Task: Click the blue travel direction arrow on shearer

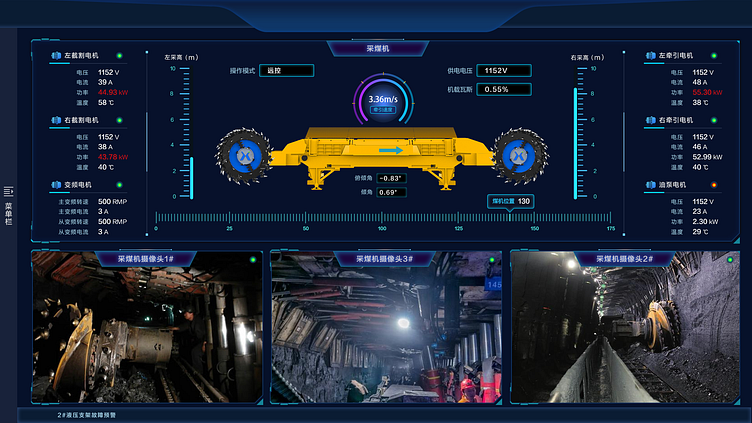Action: click(x=391, y=151)
